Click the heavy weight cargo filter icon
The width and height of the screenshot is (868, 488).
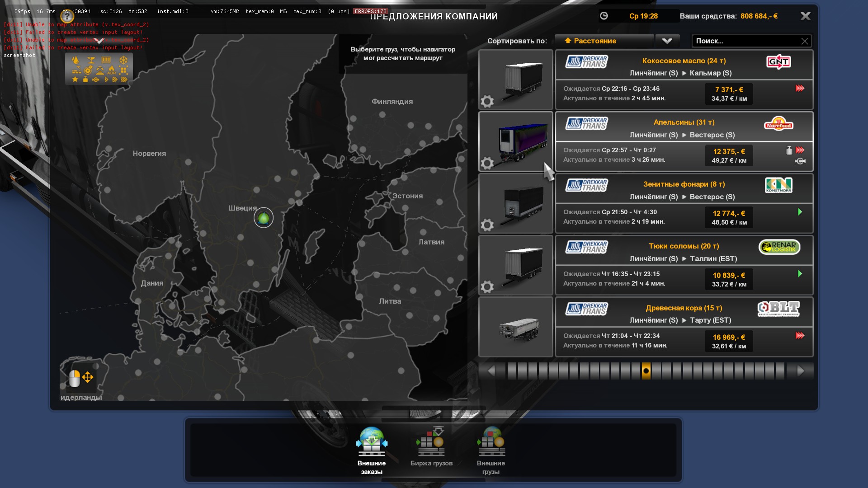pyautogui.click(x=85, y=80)
